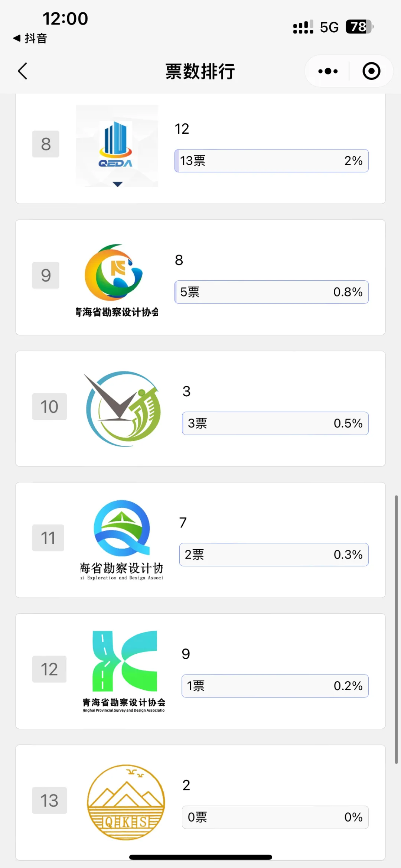The width and height of the screenshot is (401, 868).
Task: Tap the back arrow in header
Action: 23,71
